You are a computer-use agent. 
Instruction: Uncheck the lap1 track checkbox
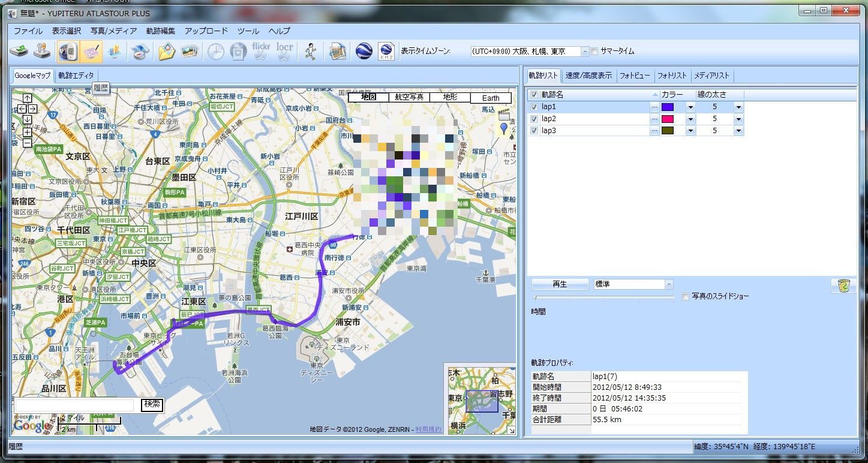pos(534,107)
